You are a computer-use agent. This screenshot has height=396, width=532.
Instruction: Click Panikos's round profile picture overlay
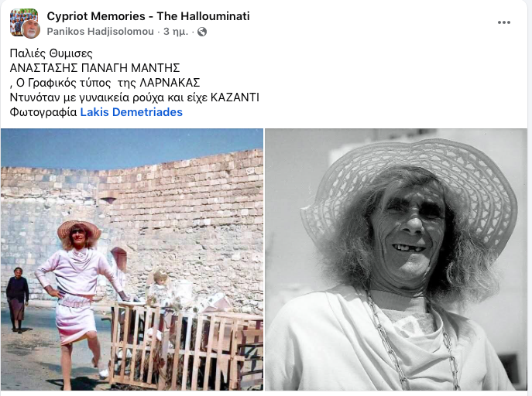point(31,29)
